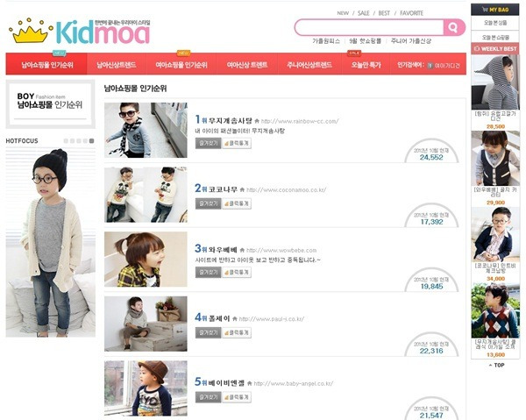
Task: Click home icon beside rainbow-cc.com URL
Action: click(x=257, y=121)
